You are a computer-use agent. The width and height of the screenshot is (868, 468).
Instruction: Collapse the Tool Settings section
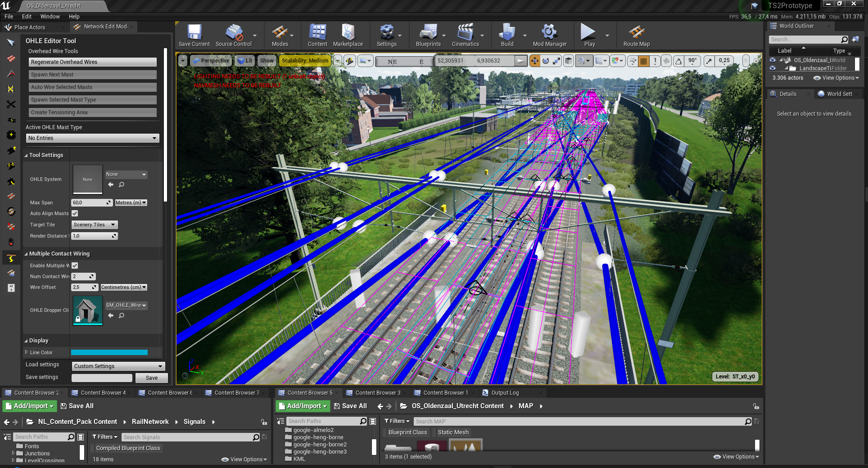[x=26, y=155]
